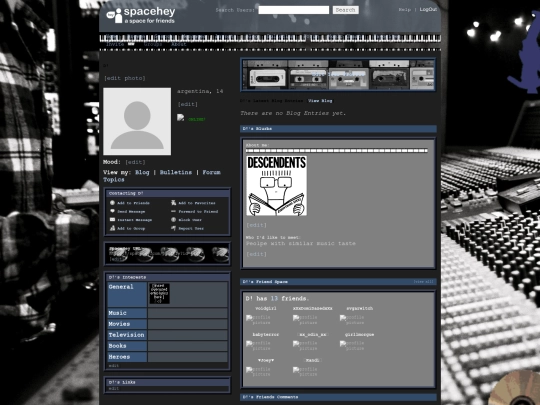Screen dimensions: 540x405
Task: Click the Instant Message icon
Action: pyautogui.click(x=112, y=220)
